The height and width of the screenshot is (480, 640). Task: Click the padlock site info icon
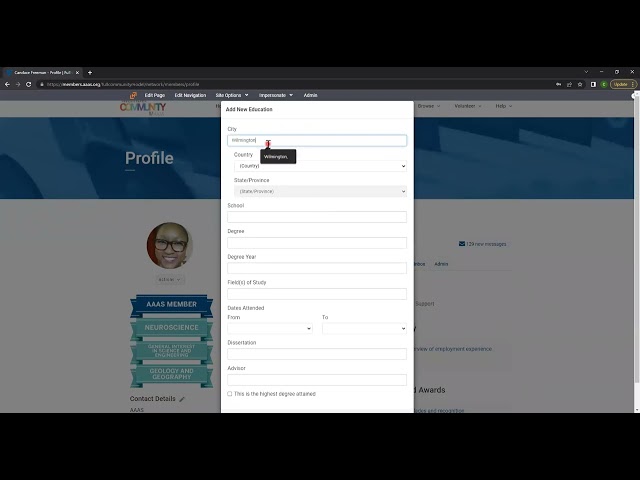42,84
